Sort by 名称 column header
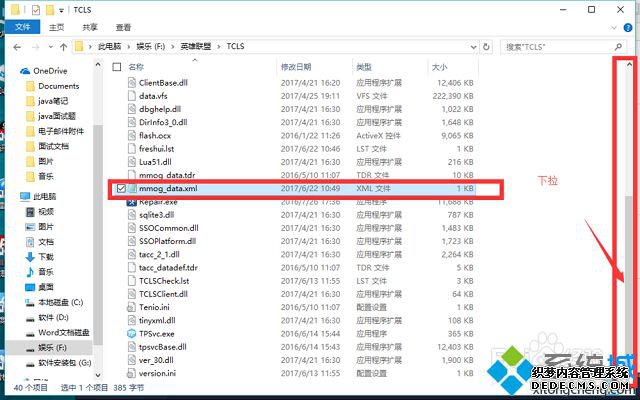 [x=136, y=67]
